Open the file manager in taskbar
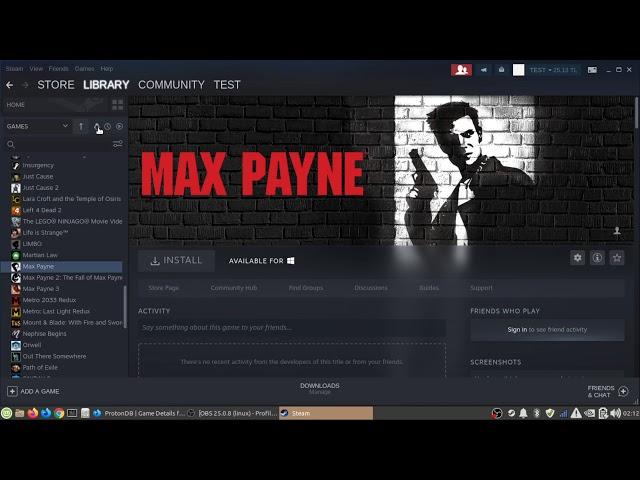Image resolution: width=640 pixels, height=480 pixels. pos(20,413)
